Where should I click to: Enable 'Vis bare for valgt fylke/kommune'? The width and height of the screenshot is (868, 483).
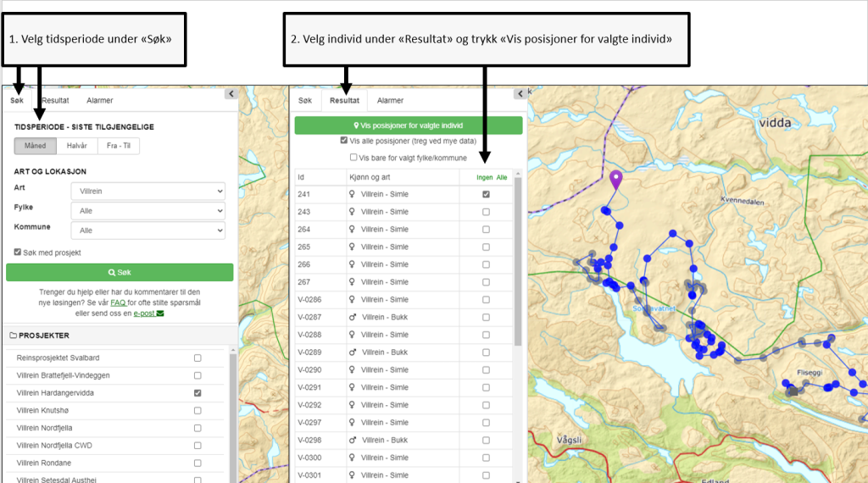353,158
